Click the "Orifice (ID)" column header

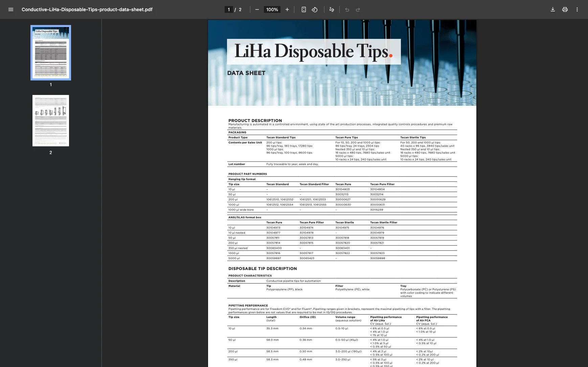(308, 317)
